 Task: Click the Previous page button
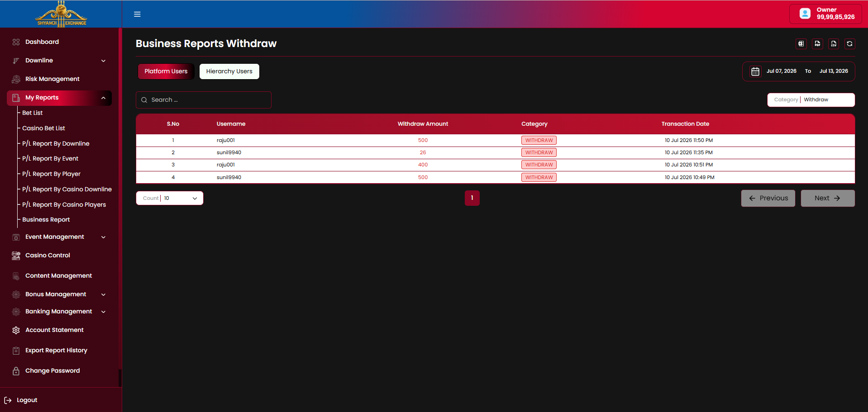(768, 198)
